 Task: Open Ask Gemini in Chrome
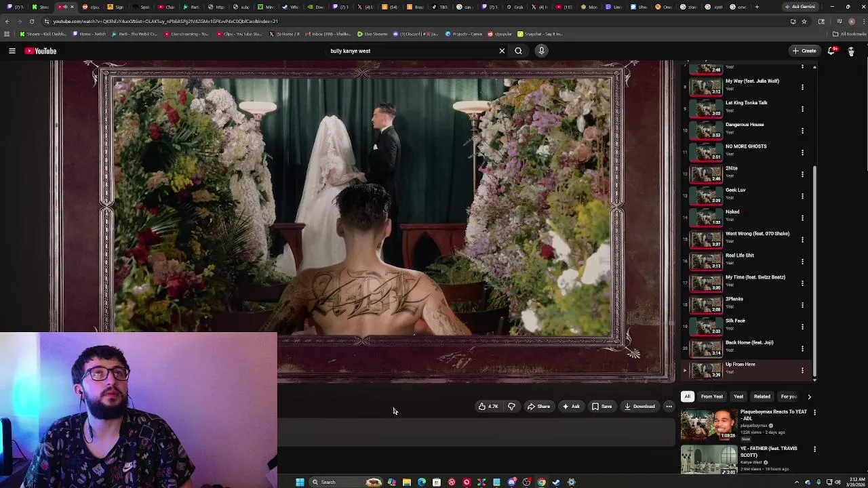(x=800, y=7)
